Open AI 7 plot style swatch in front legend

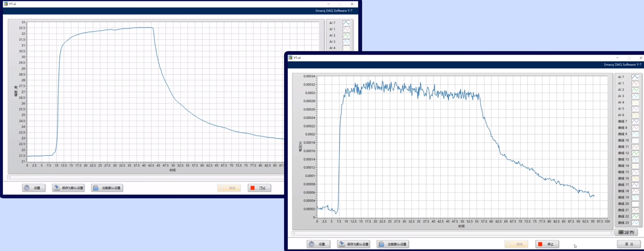[x=635, y=77]
